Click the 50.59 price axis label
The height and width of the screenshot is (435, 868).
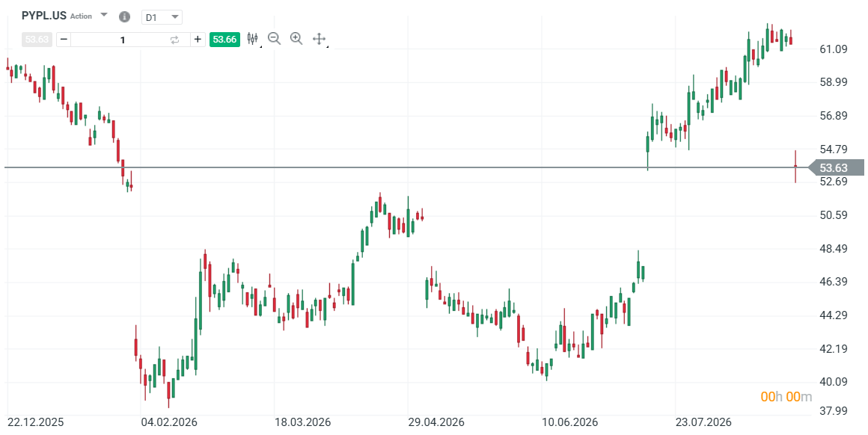pos(833,215)
